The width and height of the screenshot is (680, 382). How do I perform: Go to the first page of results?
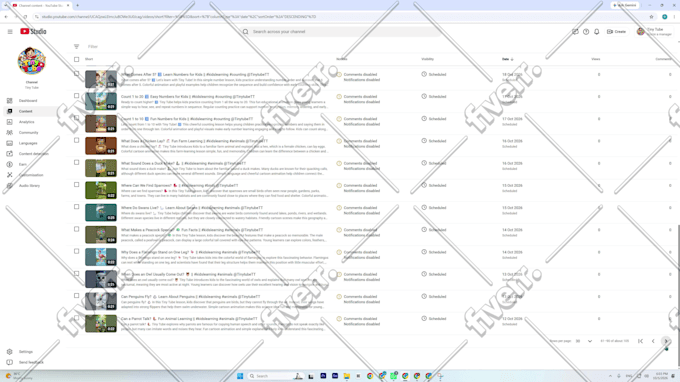[x=640, y=341]
